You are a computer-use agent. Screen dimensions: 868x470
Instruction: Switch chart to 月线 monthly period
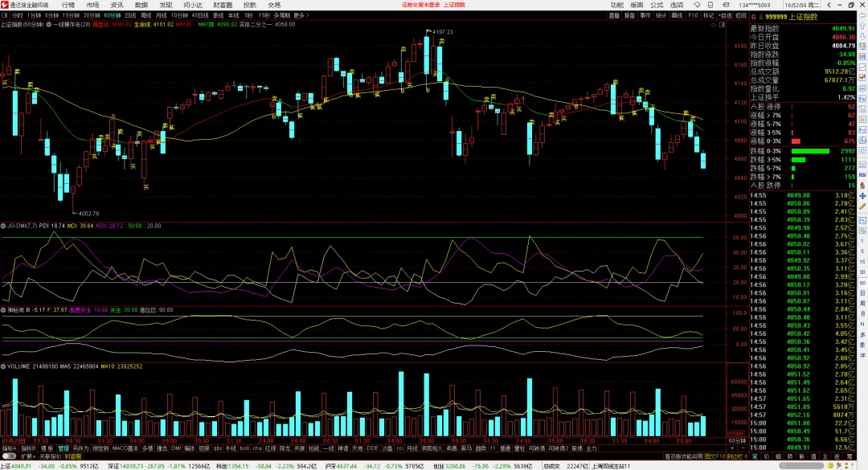[161, 15]
